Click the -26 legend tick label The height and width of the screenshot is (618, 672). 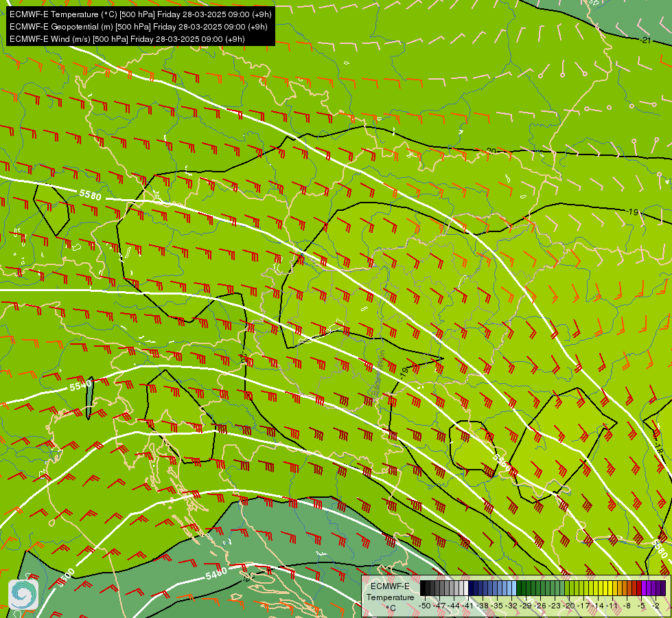tap(540, 606)
